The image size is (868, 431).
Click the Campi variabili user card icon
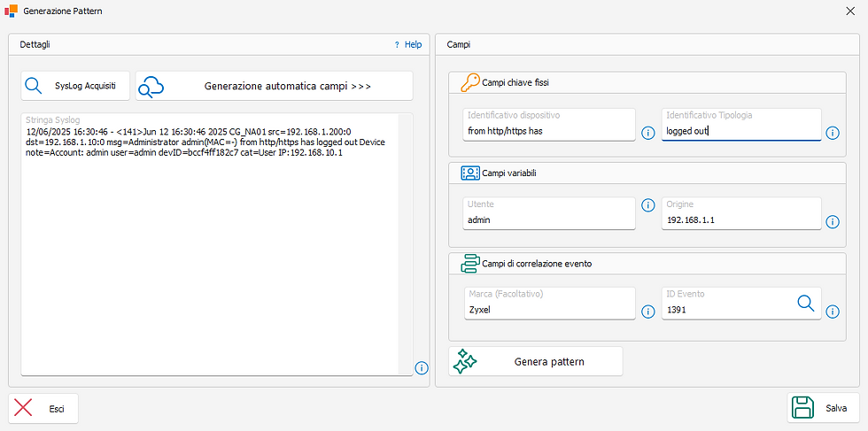click(470, 173)
